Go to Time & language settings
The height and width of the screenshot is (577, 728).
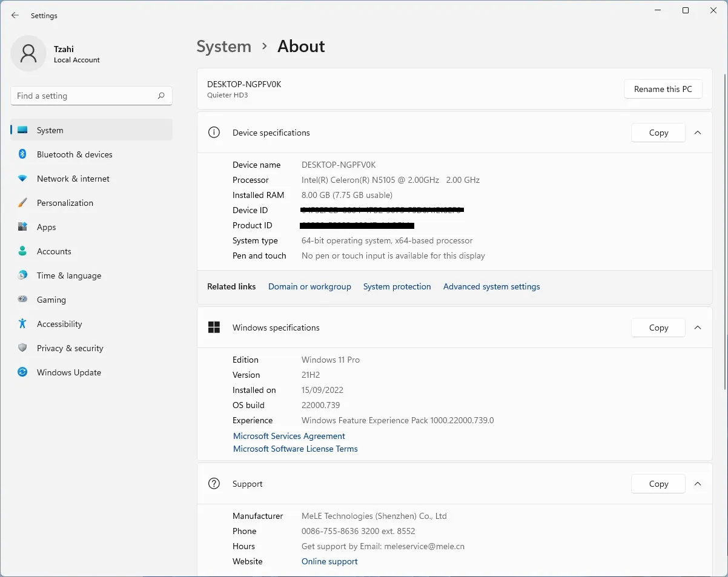68,275
